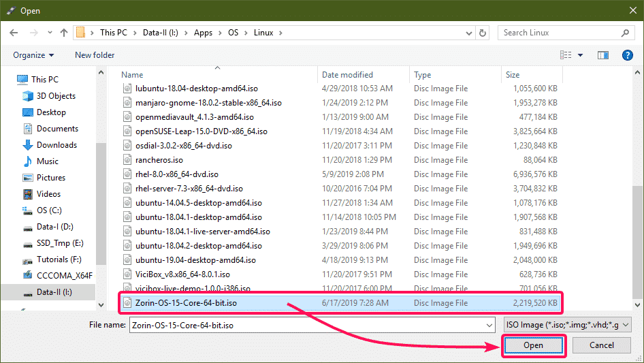
Task: Select This PC in the navigation pane
Action: pos(45,79)
